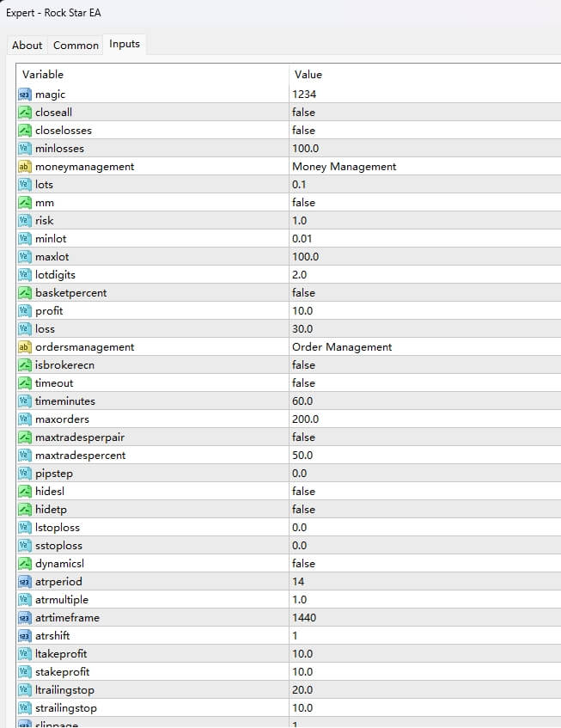Select the mm false value
This screenshot has height=728, width=561.
click(303, 203)
